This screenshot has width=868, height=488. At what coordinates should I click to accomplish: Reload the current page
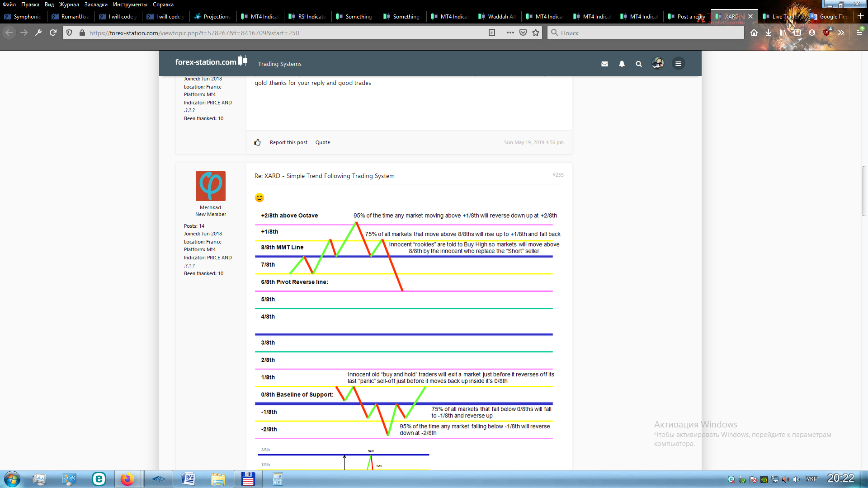53,33
